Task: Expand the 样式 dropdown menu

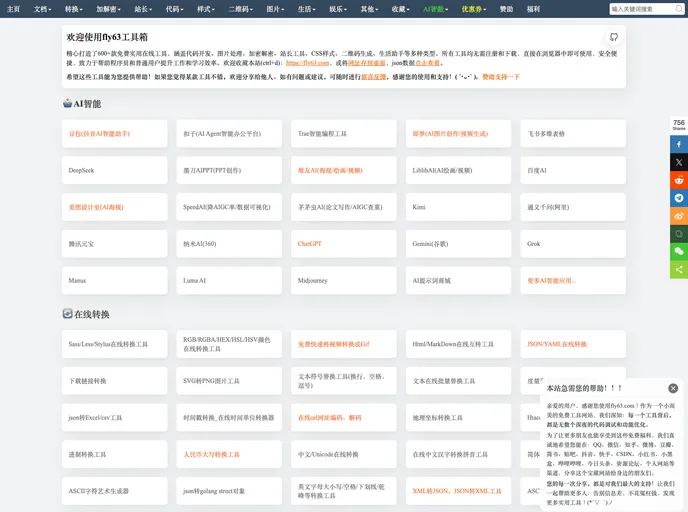Action: (205, 9)
